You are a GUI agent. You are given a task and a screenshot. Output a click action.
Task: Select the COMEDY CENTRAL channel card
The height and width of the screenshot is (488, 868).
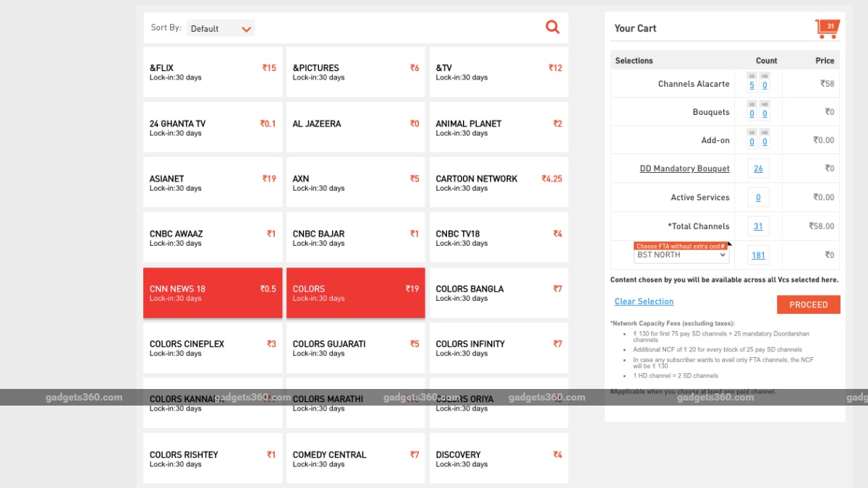[356, 458]
